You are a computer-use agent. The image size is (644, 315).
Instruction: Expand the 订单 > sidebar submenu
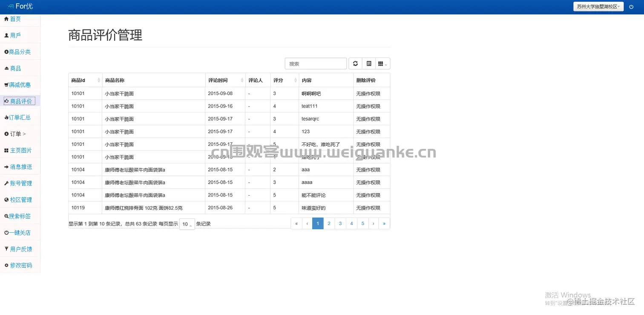click(x=15, y=134)
